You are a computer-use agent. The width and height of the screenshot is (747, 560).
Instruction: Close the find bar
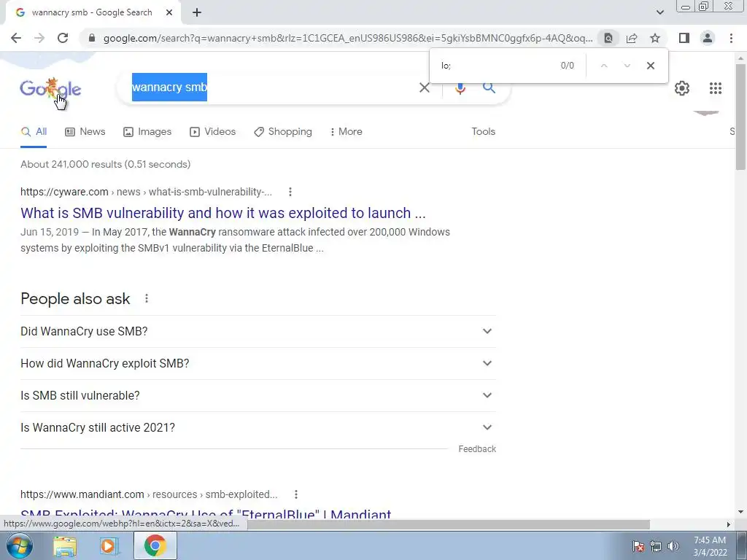pyautogui.click(x=650, y=66)
